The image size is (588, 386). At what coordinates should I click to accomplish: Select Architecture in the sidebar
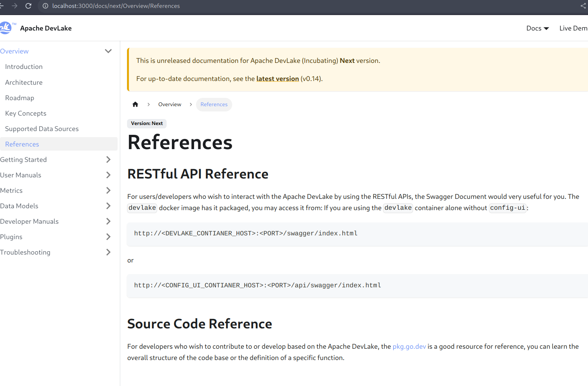(x=24, y=82)
